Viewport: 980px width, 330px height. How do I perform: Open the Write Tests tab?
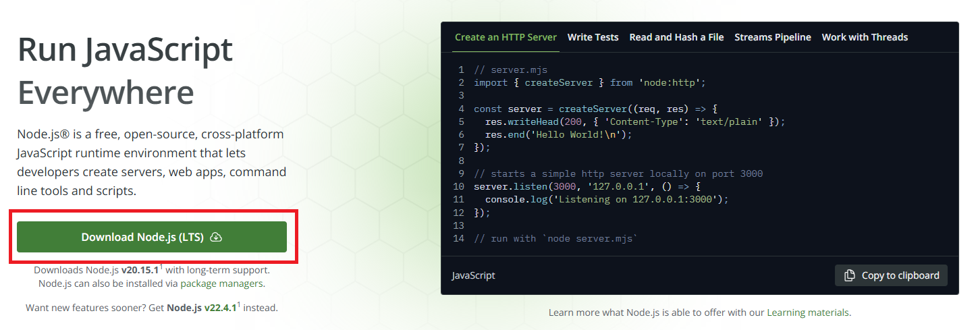(593, 37)
